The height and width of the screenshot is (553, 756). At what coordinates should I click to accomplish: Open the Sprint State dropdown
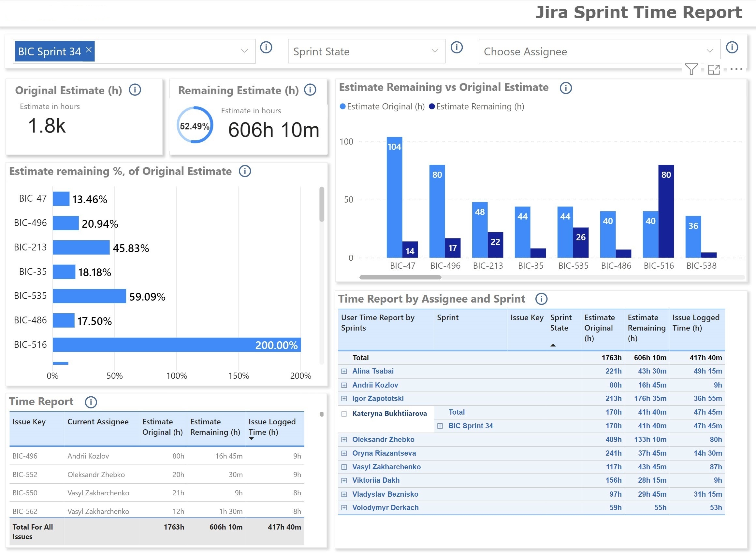point(367,51)
